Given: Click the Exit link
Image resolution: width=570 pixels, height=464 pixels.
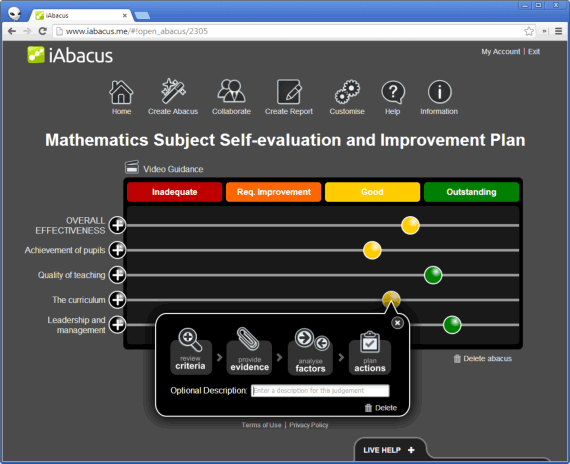Looking at the screenshot, I should pos(534,52).
